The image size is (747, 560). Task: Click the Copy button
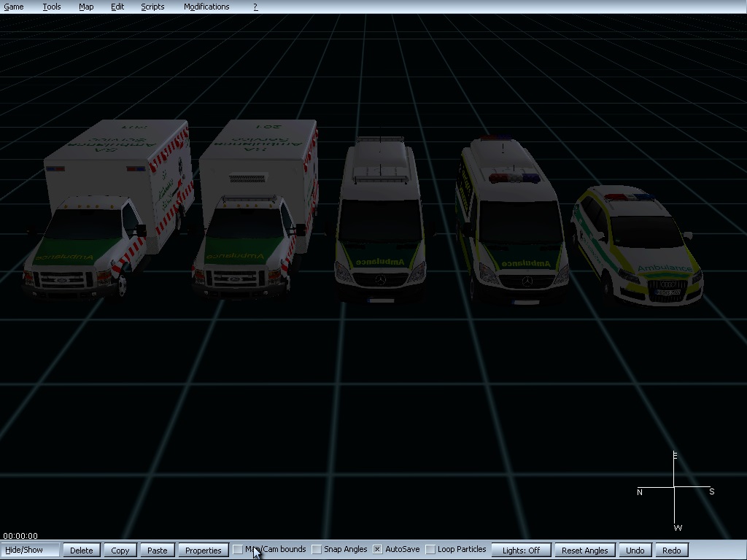click(120, 551)
